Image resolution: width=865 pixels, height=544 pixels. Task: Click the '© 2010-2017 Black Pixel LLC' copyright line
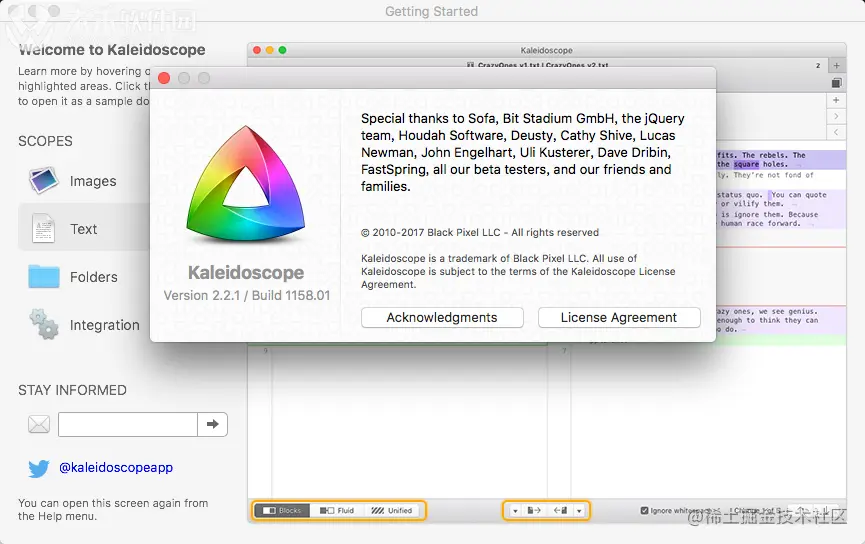[x=480, y=233]
